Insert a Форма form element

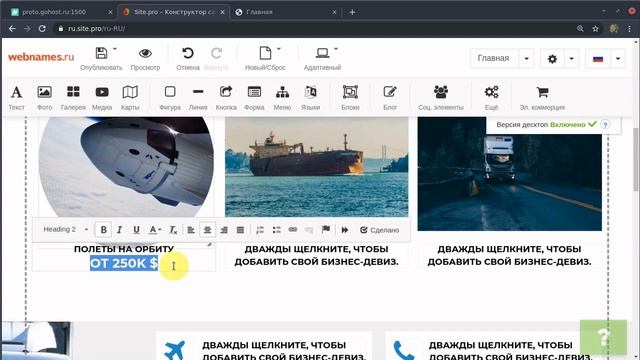[254, 98]
